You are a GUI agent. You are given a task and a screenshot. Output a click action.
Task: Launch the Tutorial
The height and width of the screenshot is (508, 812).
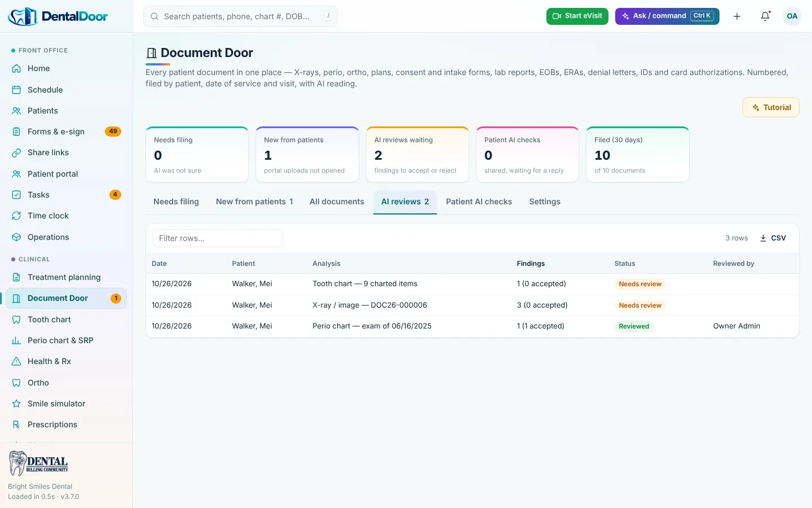coord(771,107)
